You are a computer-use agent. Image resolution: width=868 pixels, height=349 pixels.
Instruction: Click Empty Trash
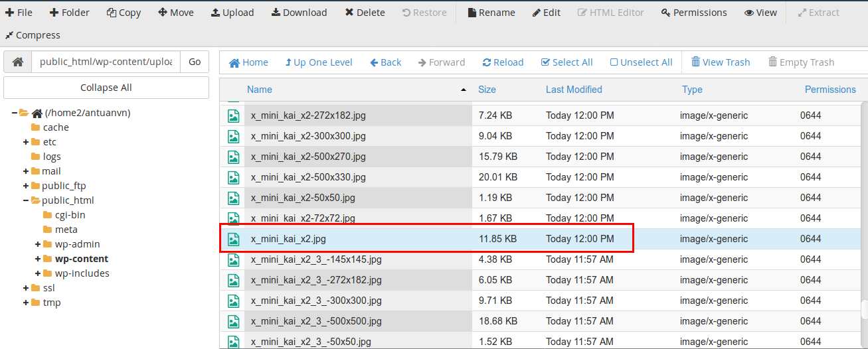(x=801, y=62)
